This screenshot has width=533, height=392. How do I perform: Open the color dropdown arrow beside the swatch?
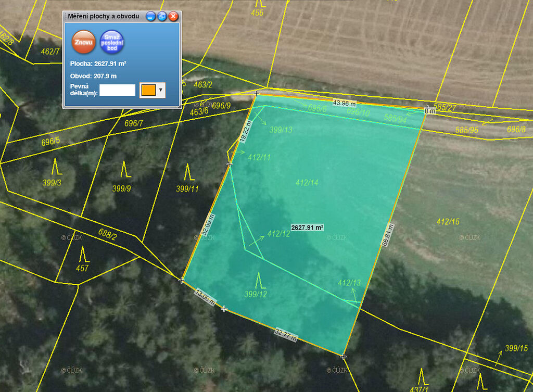pos(160,90)
